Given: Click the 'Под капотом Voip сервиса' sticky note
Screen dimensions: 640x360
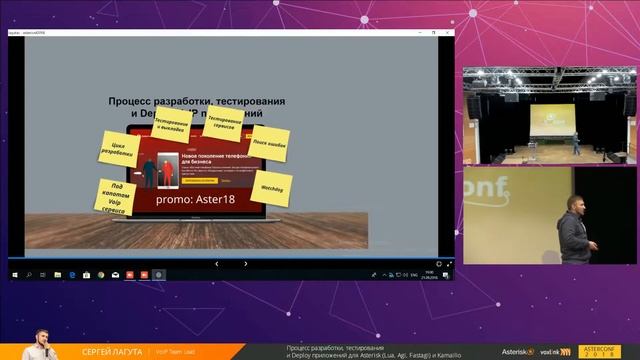Looking at the screenshot, I should 115,198.
